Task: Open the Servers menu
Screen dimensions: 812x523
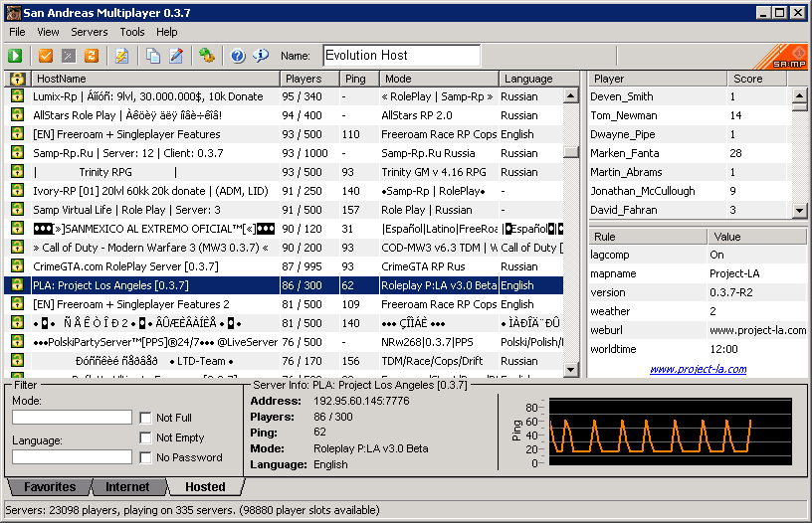Action: click(x=90, y=32)
